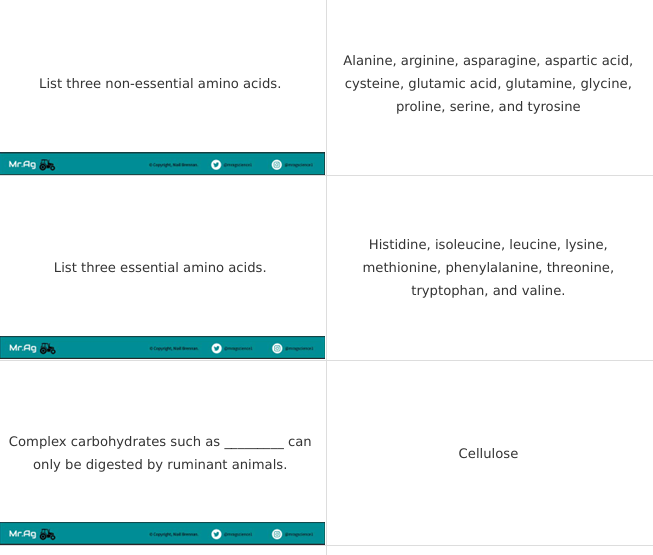Click the Instagram icon on the complex carbohydrates card
The height and width of the screenshot is (555, 653).
coord(277,534)
